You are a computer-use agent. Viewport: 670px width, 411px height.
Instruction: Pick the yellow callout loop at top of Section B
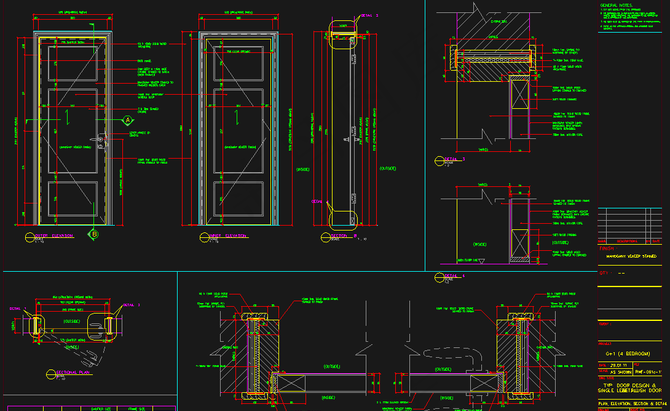342,36
